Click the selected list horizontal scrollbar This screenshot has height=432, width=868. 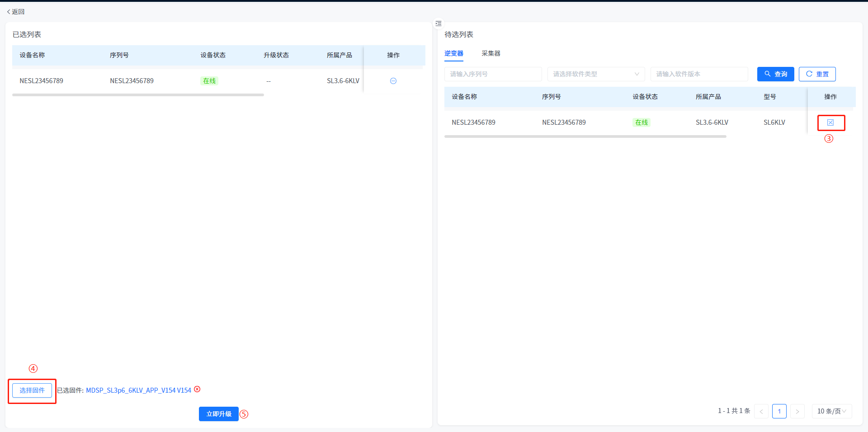click(x=138, y=95)
